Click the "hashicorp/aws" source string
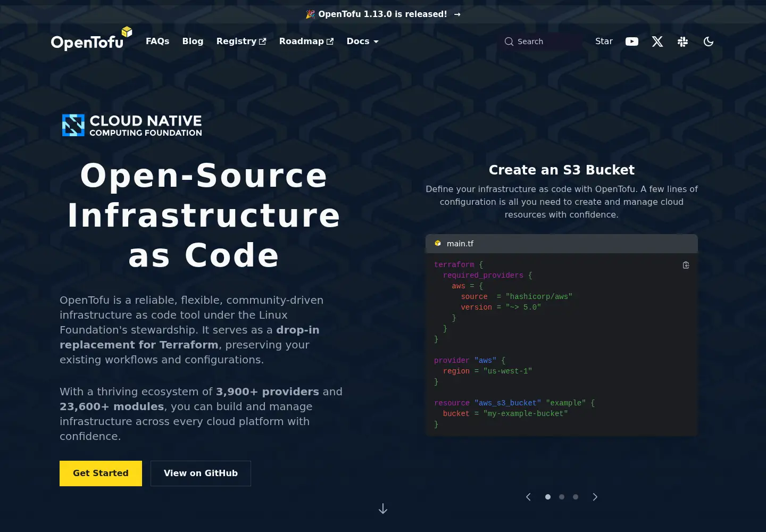The height and width of the screenshot is (532, 766). pyautogui.click(x=539, y=297)
